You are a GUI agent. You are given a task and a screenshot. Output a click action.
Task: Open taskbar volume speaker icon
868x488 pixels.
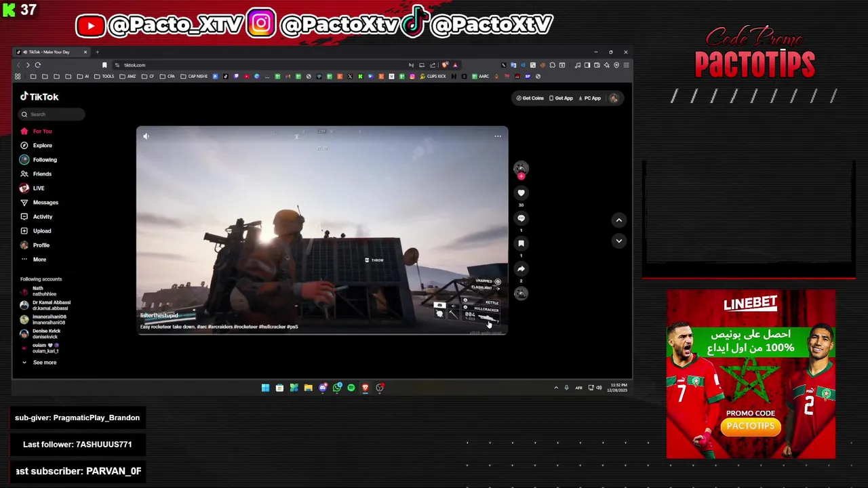[x=599, y=388]
